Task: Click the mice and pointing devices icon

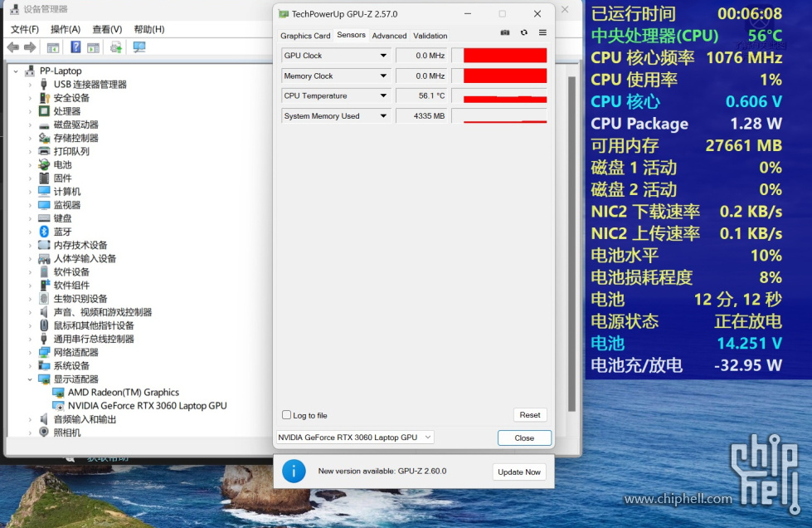Action: click(x=44, y=325)
